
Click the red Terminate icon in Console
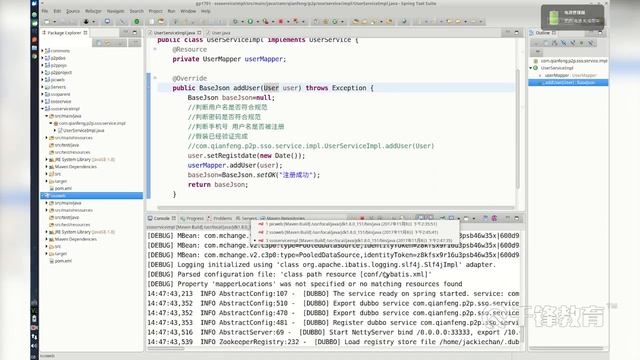362,218
